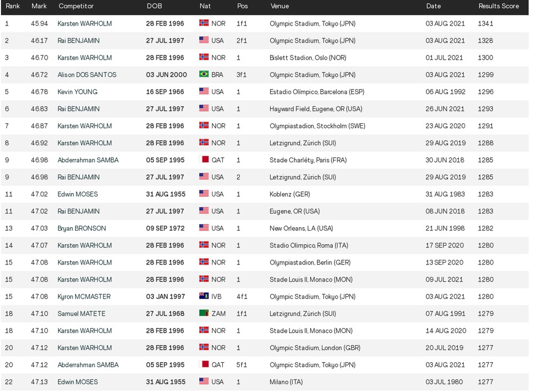Click the Qatar flag in Samba's 47.12 row
This screenshot has width=534, height=392.
click(x=204, y=365)
